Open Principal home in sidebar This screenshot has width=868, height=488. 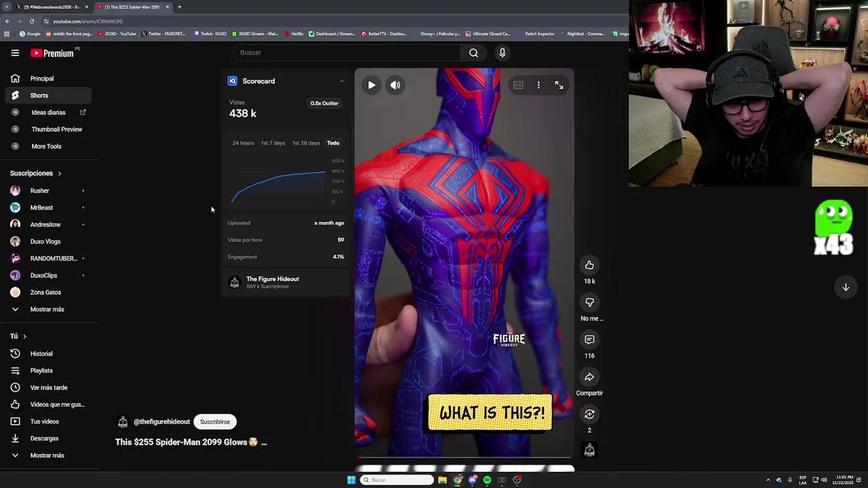click(47, 79)
